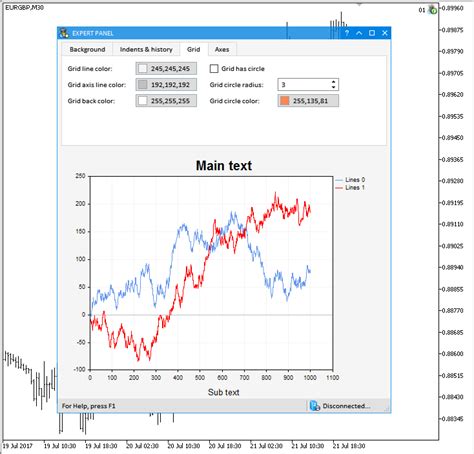Click the Sub text chart caption
The width and height of the screenshot is (474, 454).
(224, 392)
